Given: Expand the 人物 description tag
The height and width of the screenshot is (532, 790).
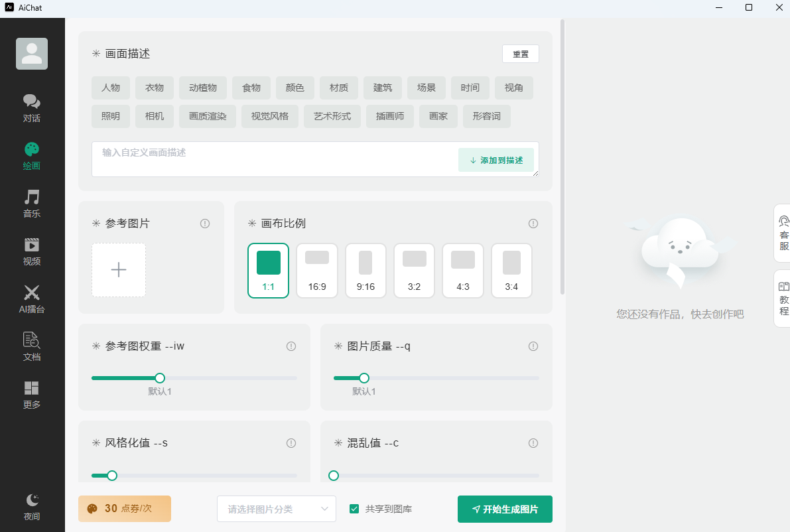Looking at the screenshot, I should (x=111, y=88).
